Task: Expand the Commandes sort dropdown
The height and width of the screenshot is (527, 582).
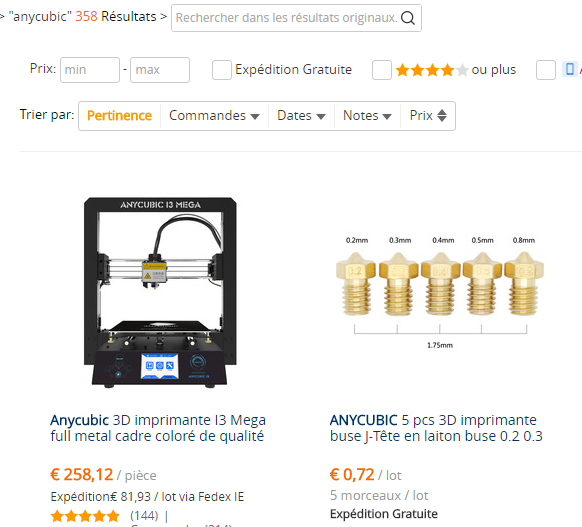Action: pos(214,116)
